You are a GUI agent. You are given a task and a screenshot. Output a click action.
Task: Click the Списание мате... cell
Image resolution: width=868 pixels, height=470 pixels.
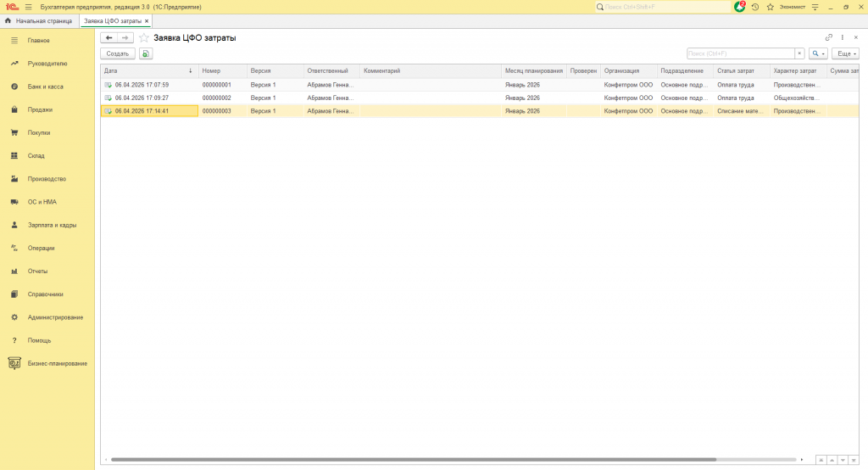[x=742, y=111]
